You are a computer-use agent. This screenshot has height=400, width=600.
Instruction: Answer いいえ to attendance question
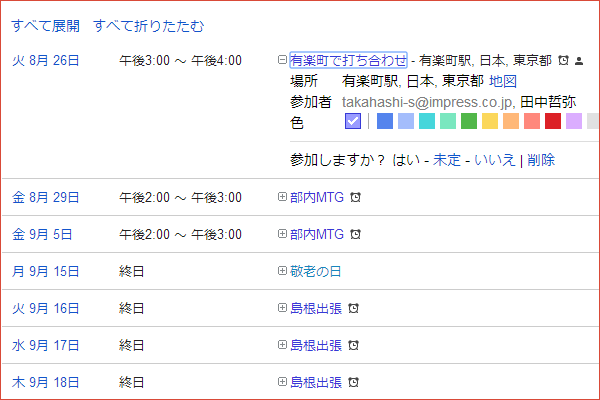495,160
